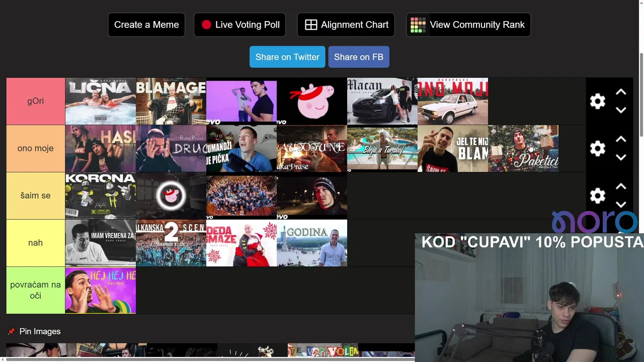
Task: Select the JEL TE NIJE BLAM thumbnail
Action: tap(453, 148)
